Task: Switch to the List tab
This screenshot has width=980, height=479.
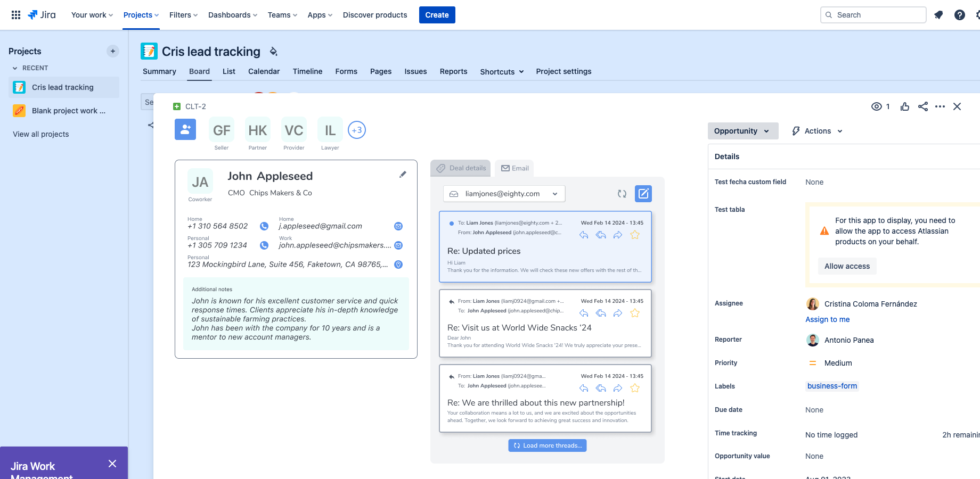Action: [229, 71]
